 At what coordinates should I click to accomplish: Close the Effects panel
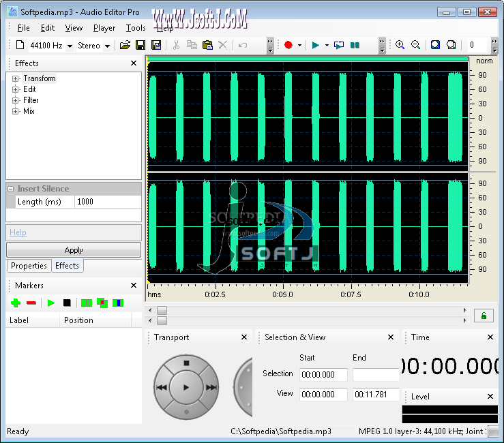coord(134,63)
